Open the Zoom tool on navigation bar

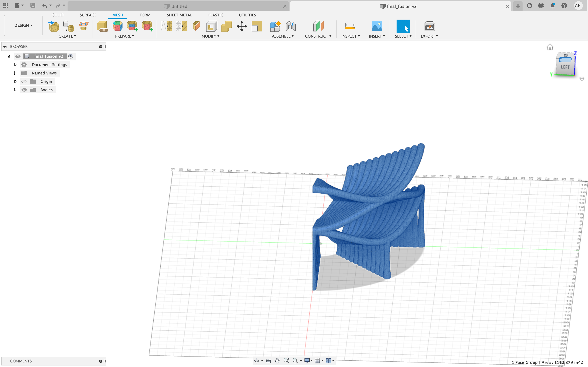286,361
